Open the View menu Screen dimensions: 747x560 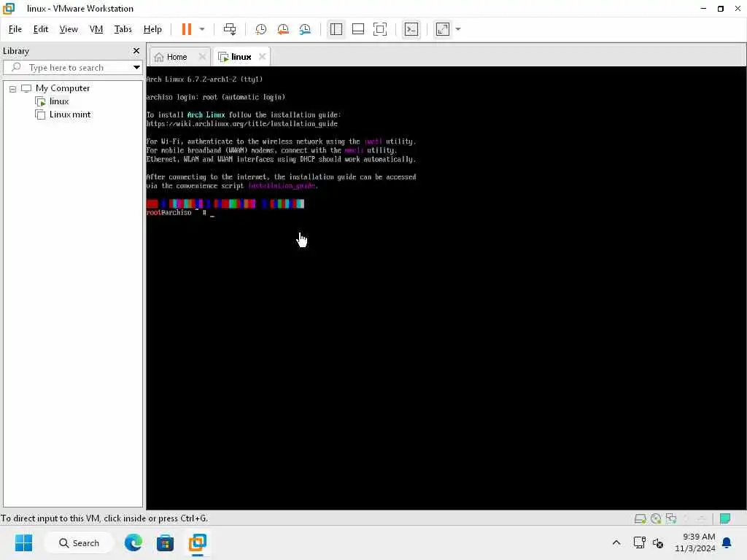(69, 29)
